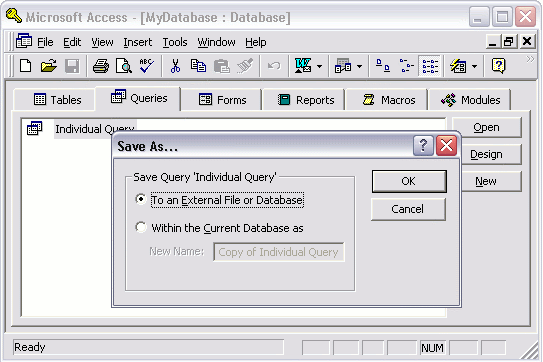Click the Paste clipboard icon

click(222, 66)
